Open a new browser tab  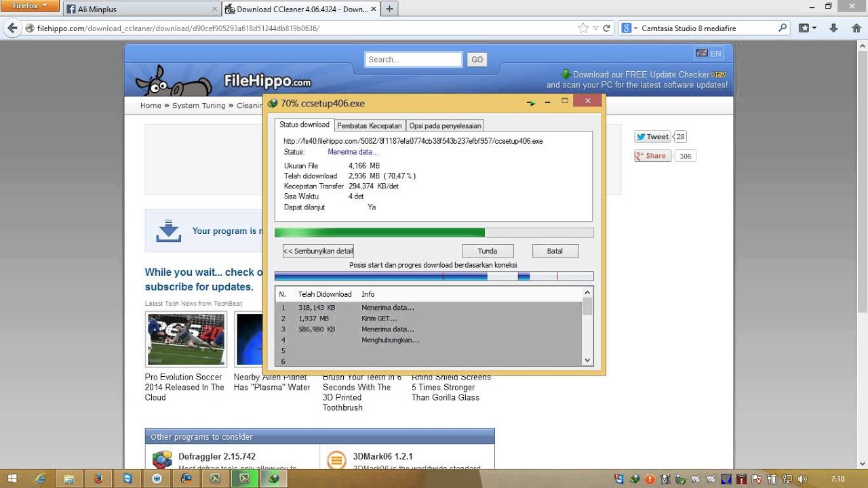click(x=389, y=9)
